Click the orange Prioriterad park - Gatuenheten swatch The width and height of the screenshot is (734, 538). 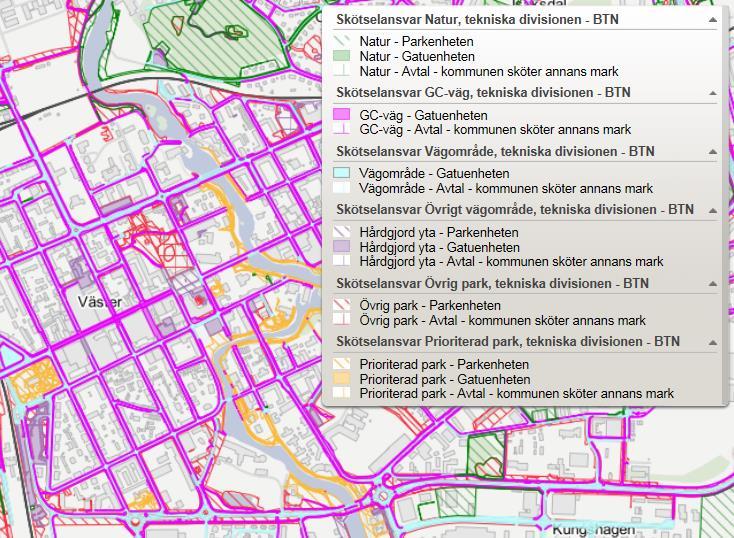click(341, 379)
